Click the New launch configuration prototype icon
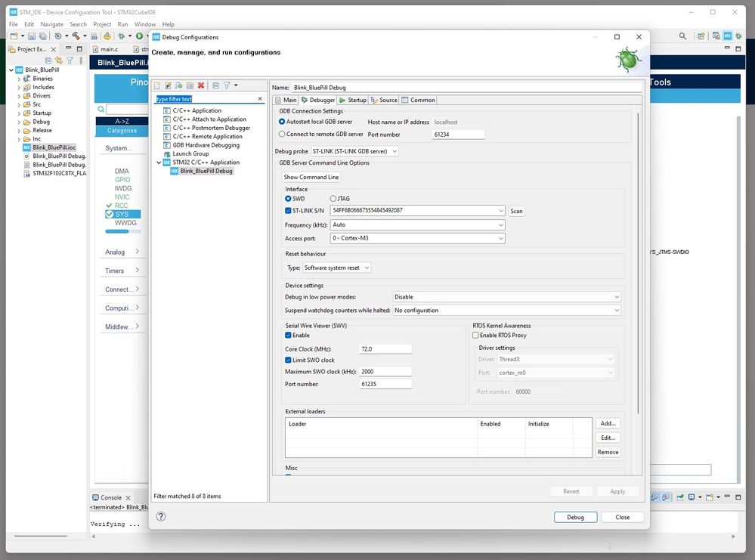755x560 pixels. (x=168, y=85)
